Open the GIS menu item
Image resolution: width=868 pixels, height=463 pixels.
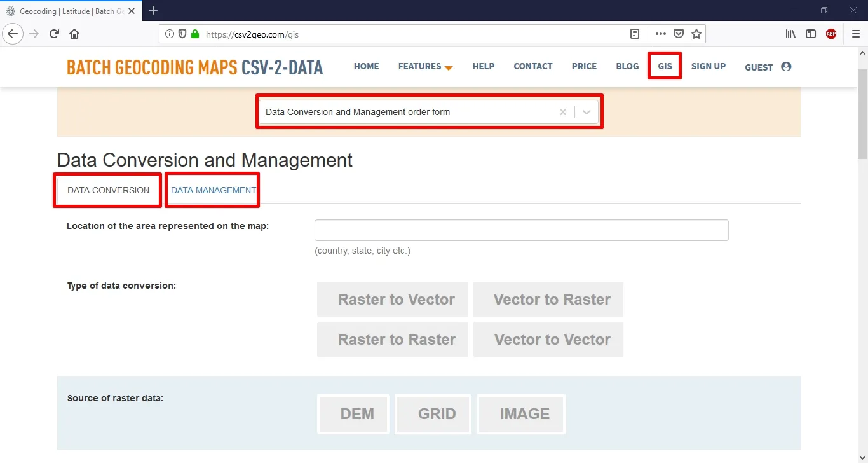(x=665, y=66)
